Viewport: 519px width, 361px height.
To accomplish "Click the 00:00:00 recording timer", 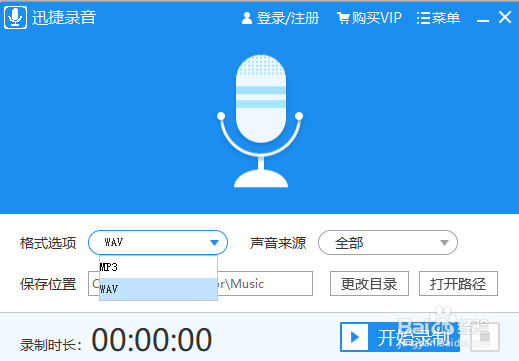I will (152, 340).
